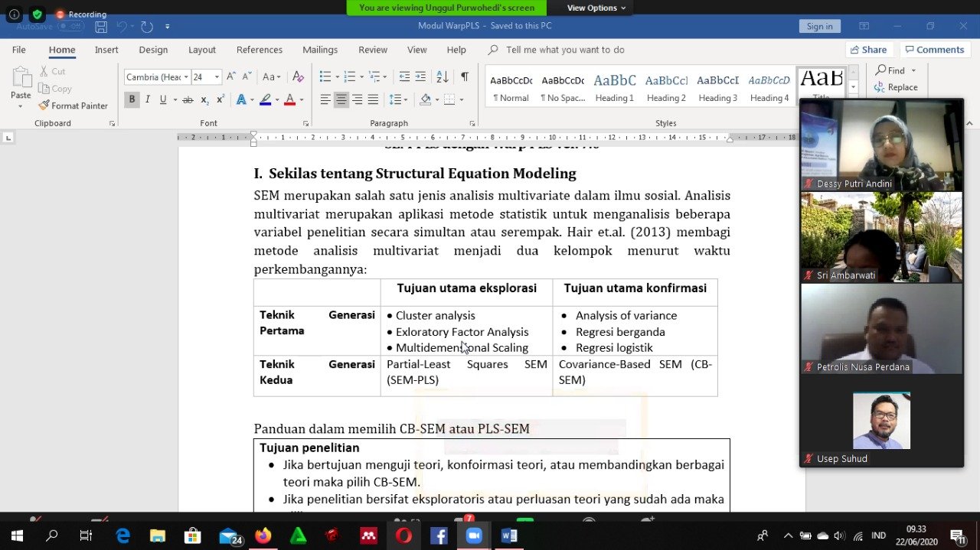
Task: Decrease paragraph indent
Action: (x=404, y=76)
